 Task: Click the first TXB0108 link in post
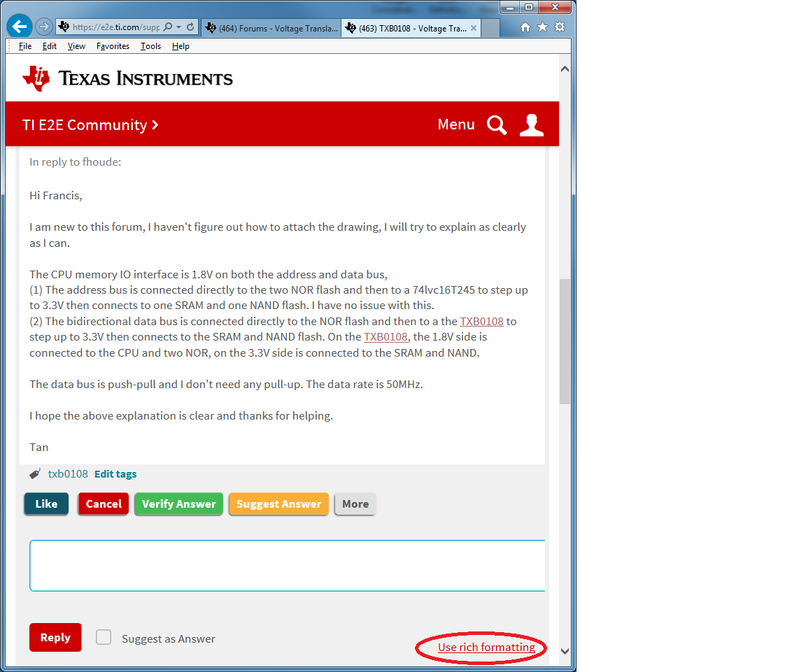coord(481,322)
